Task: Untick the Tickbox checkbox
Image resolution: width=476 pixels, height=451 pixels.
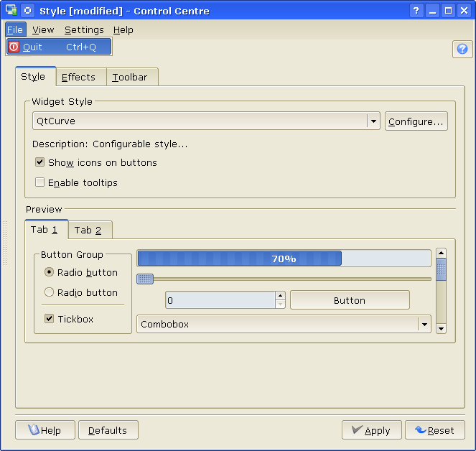Action: [x=49, y=319]
